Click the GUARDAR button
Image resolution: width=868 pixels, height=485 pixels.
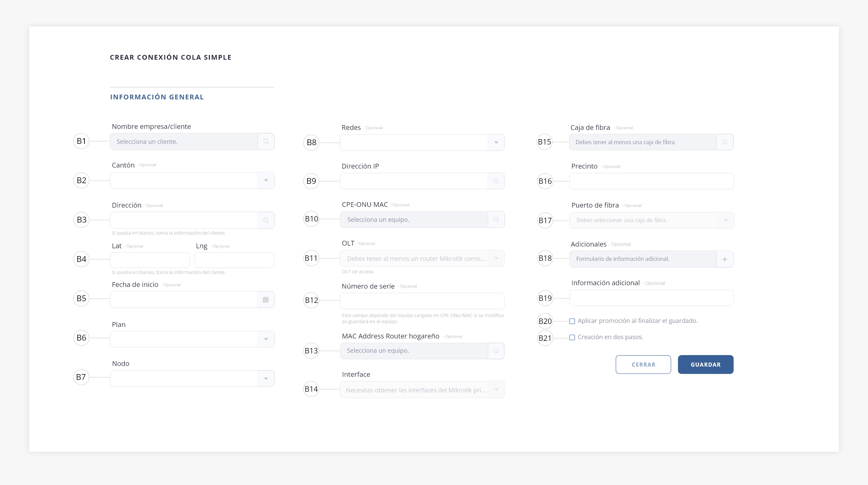(706, 365)
